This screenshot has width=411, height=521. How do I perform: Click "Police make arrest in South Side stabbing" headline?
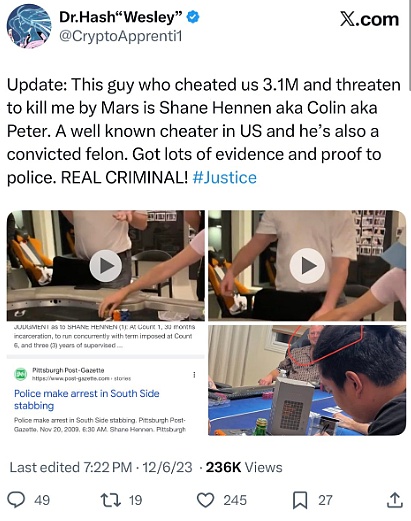(87, 399)
